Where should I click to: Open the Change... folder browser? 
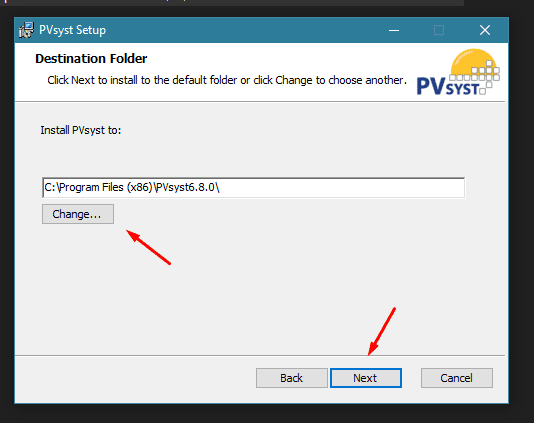78,214
